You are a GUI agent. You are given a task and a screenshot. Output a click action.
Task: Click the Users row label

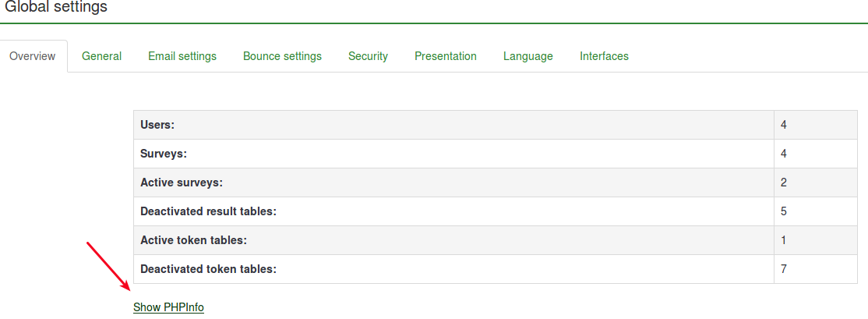pos(157,125)
